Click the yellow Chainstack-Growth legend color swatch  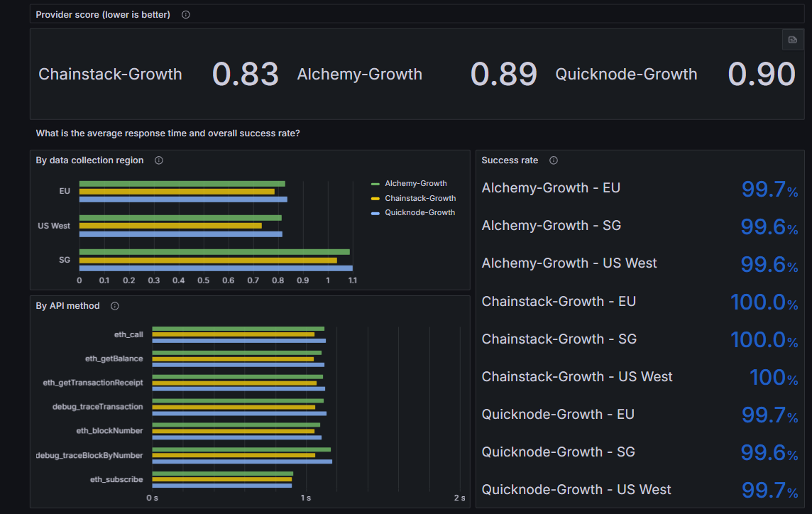[x=375, y=199]
